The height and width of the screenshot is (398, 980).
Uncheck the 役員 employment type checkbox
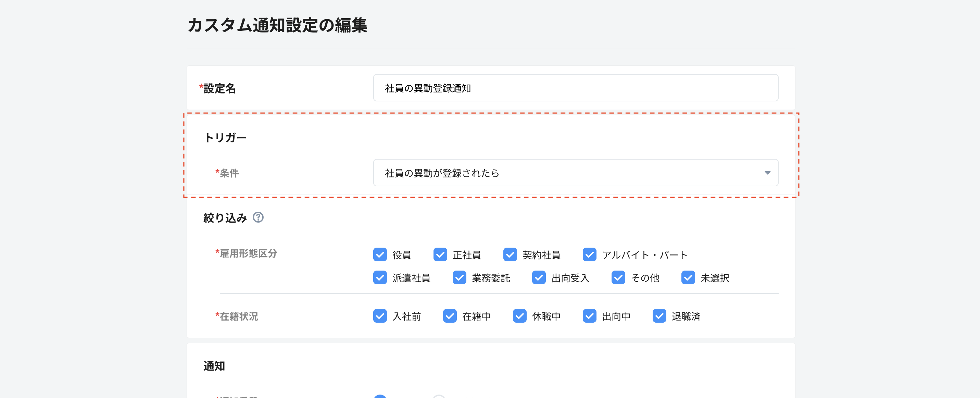(380, 255)
